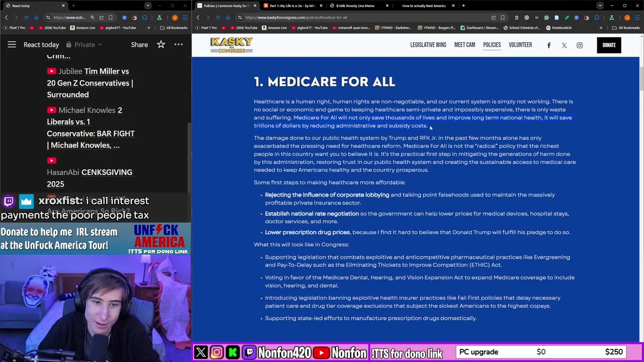Go to Kasky for Congress home logo
The image size is (644, 362).
click(231, 45)
